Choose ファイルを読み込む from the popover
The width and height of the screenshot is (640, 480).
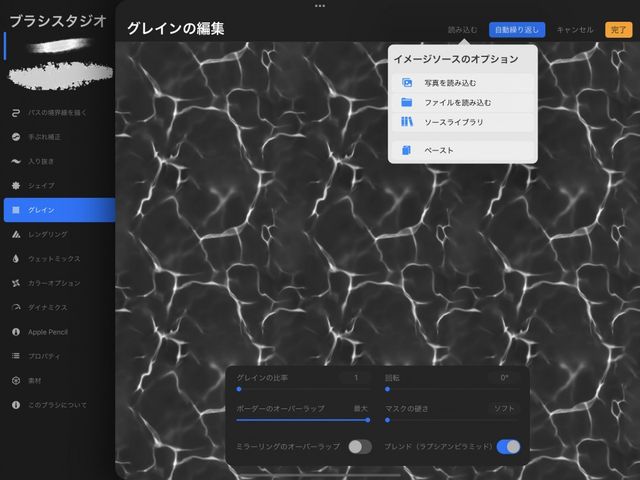(462, 102)
